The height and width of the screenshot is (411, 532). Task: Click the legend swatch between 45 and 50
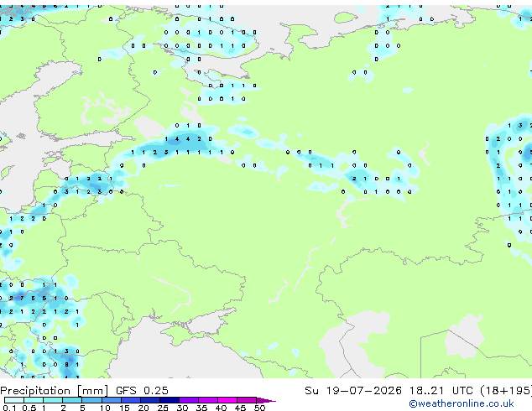247,400
